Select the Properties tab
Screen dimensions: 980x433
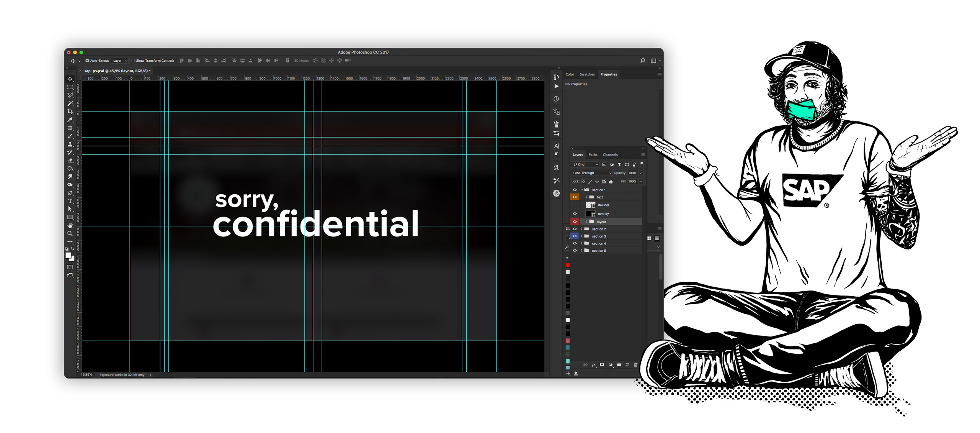point(609,74)
